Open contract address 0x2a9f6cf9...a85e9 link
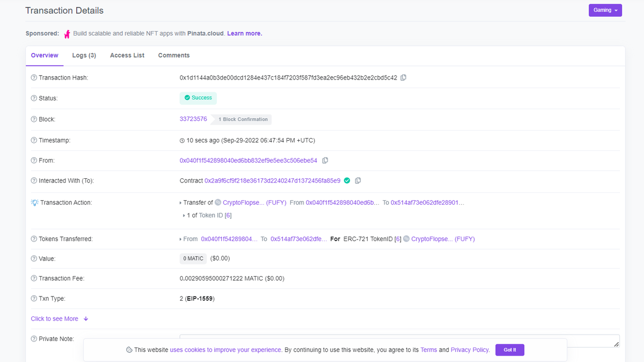The height and width of the screenshot is (362, 644). click(273, 180)
